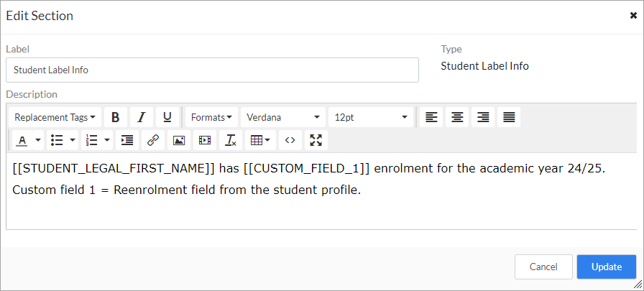Insert an image into the description
This screenshot has width=644, height=291.
(x=179, y=140)
